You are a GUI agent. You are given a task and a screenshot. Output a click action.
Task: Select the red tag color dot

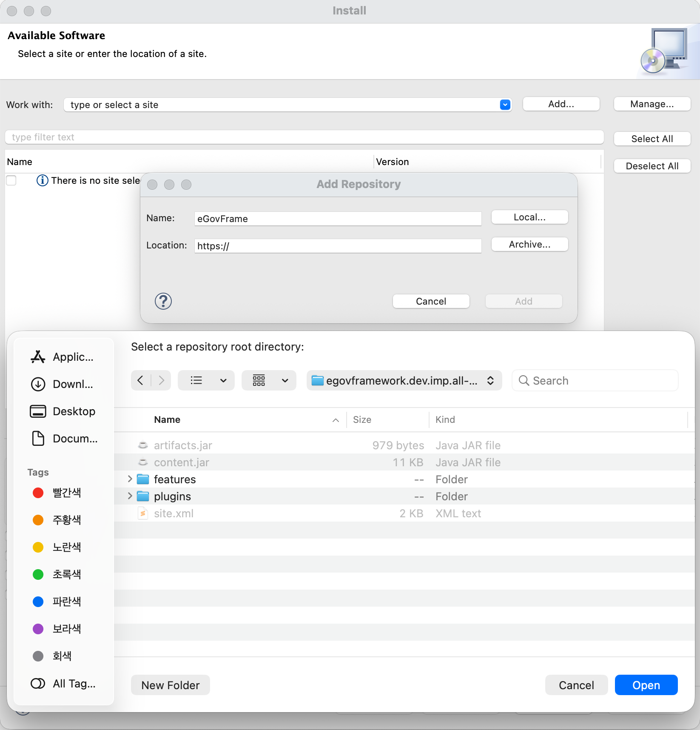click(38, 493)
